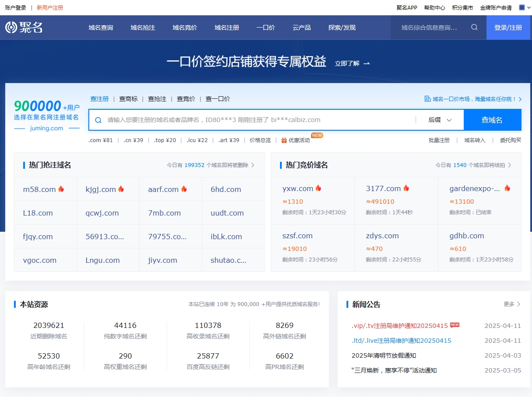Open .vip/.tv注册局维护通知 news item
This screenshot has height=397, width=532.
pos(400,326)
